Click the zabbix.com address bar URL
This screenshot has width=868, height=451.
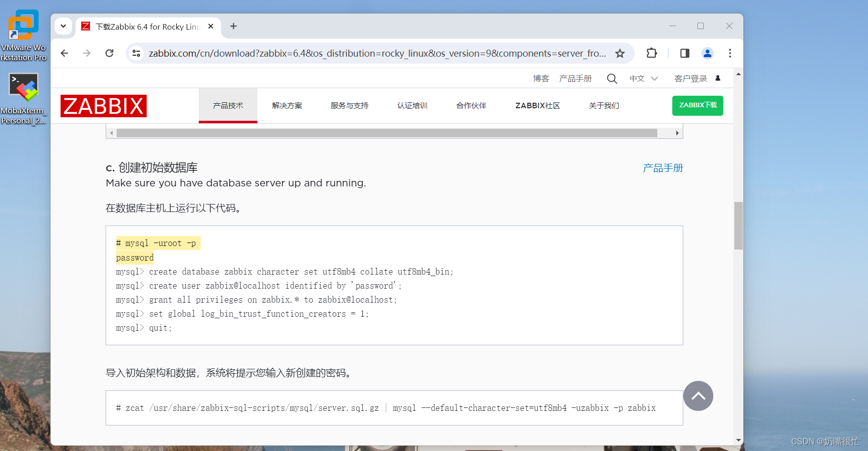click(x=377, y=53)
